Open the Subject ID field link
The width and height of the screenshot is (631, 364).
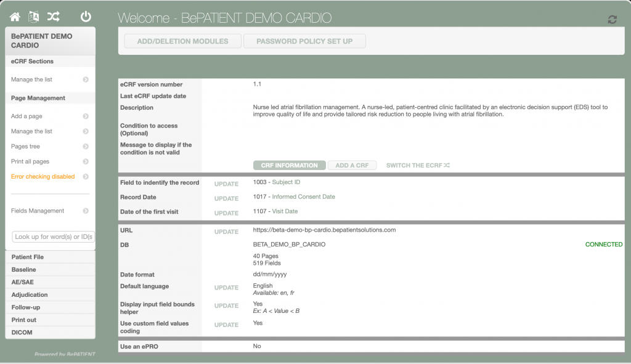click(286, 183)
